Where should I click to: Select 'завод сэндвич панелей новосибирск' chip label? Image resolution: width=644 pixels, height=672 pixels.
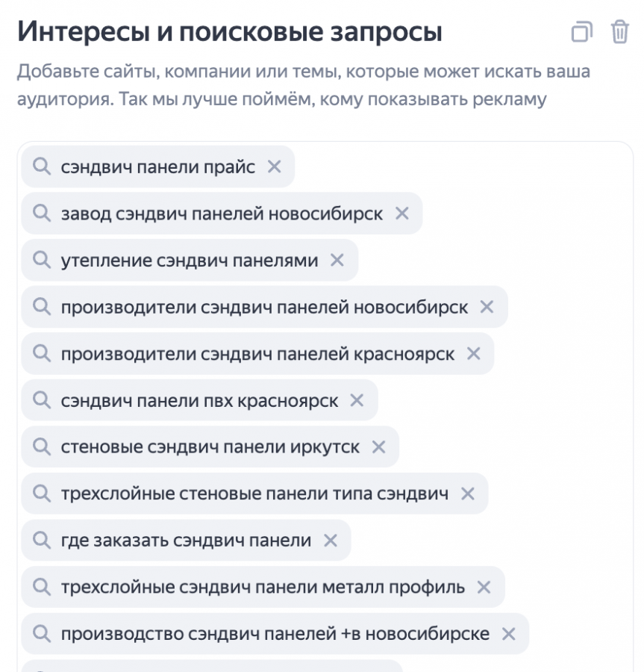click(x=222, y=214)
